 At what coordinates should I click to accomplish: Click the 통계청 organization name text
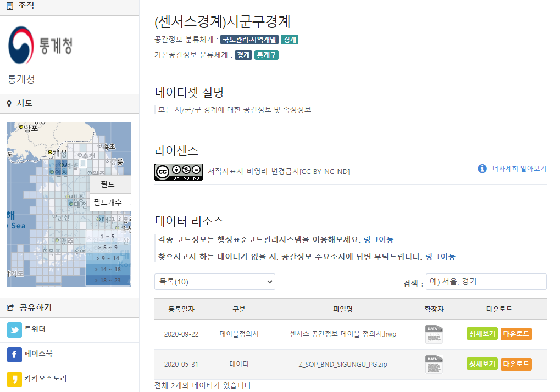pos(21,79)
